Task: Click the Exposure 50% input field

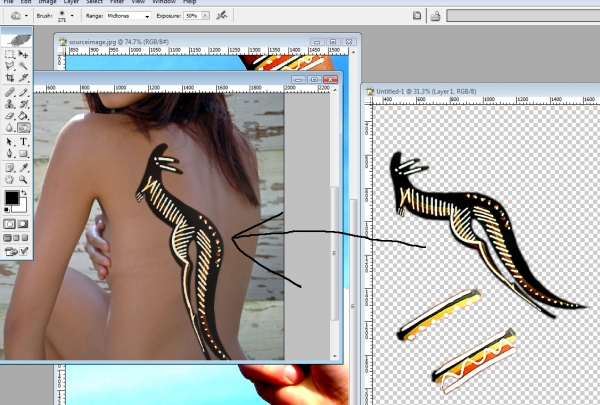Action: 192,16
